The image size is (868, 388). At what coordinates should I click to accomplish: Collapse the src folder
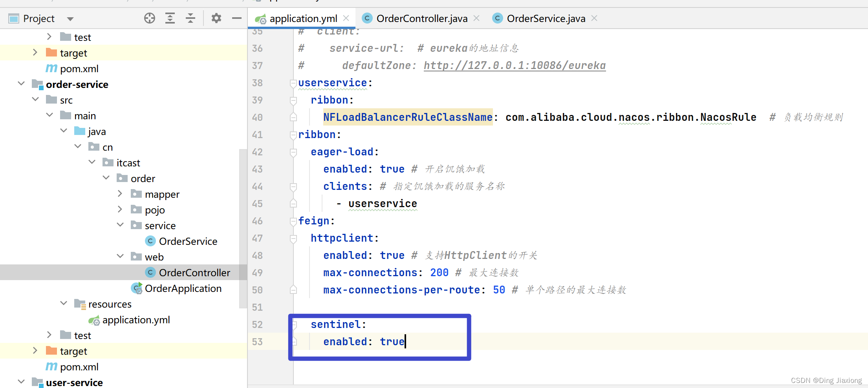coord(35,99)
